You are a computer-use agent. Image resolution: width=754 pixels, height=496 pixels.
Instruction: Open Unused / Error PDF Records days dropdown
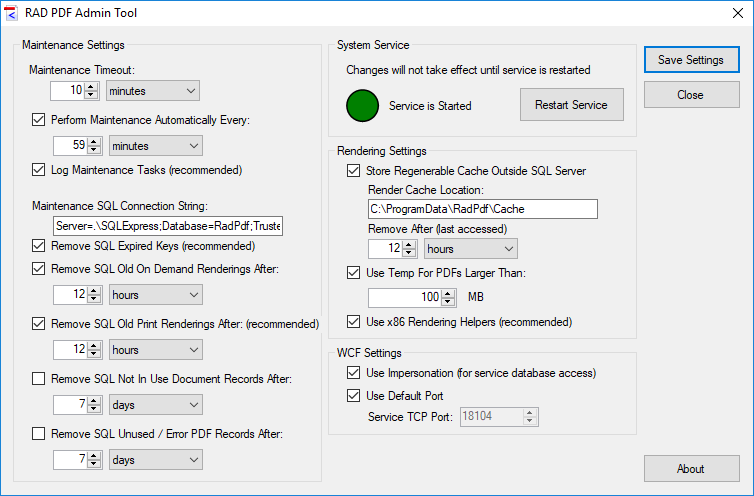pos(156,459)
